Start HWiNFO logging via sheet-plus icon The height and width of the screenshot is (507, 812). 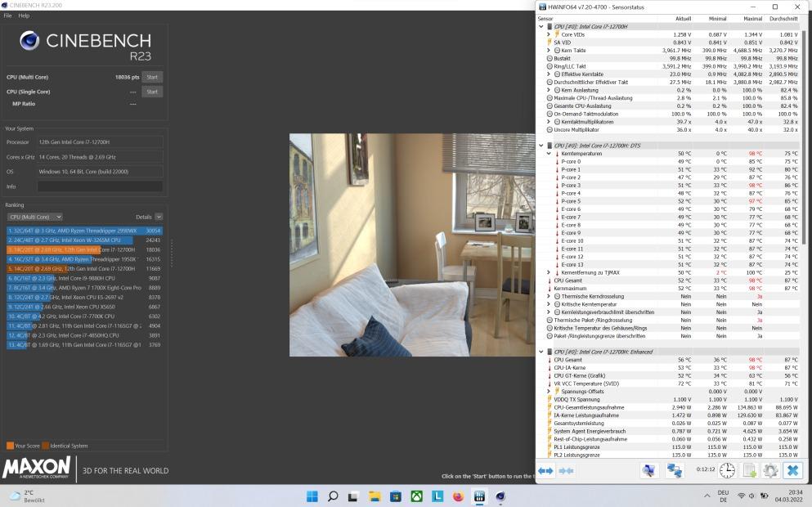(749, 470)
